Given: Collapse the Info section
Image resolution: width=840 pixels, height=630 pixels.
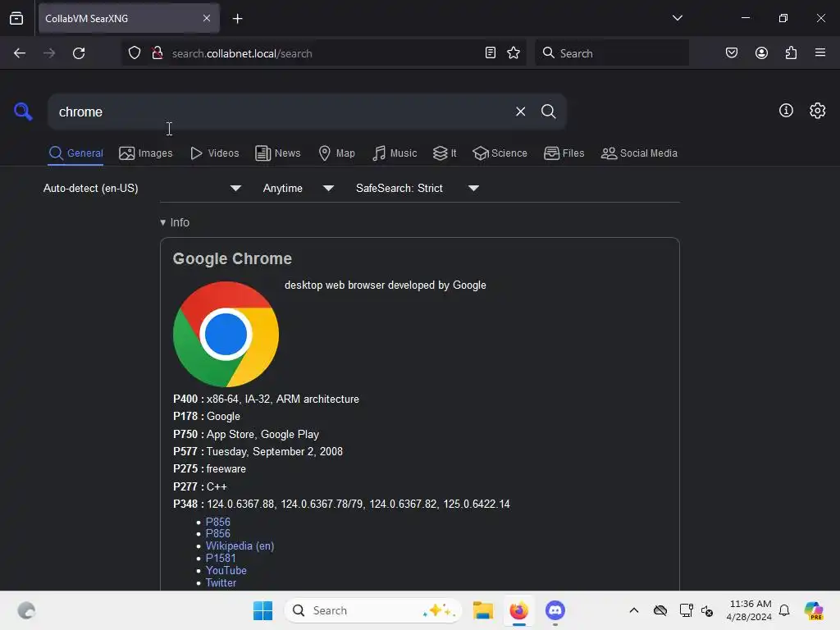Looking at the screenshot, I should click(175, 222).
